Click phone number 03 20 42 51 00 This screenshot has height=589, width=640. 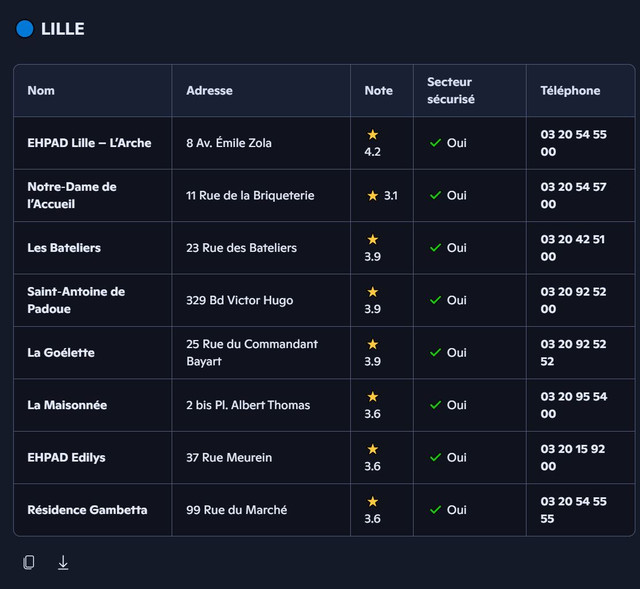573,248
